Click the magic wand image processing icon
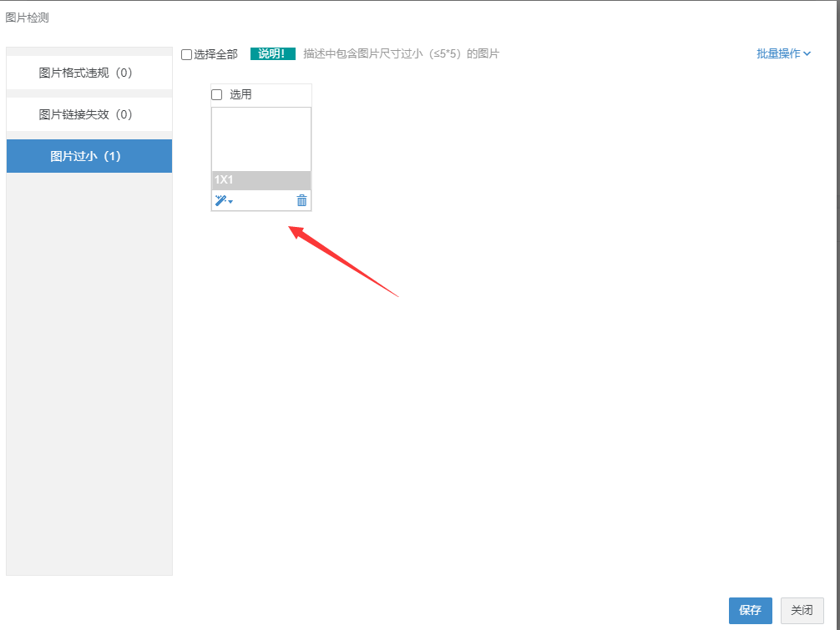The height and width of the screenshot is (630, 840). tap(220, 200)
